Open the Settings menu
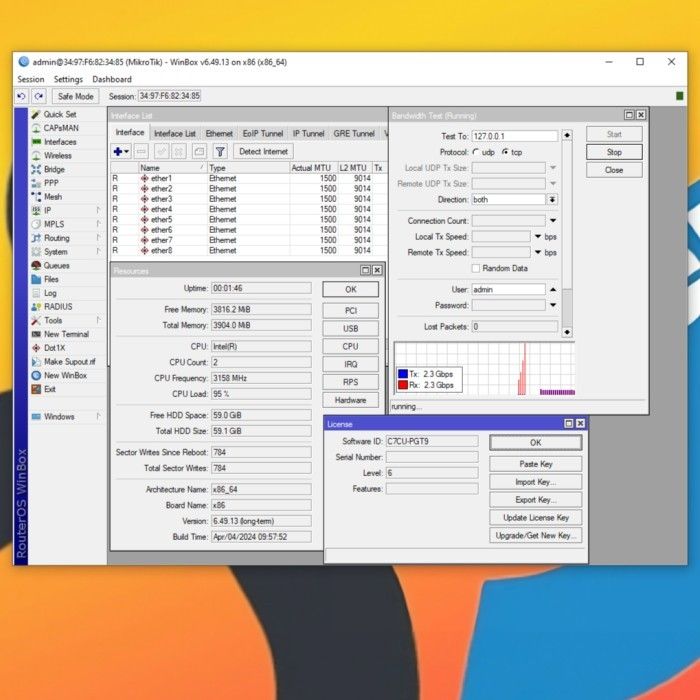The image size is (700, 700). pos(68,80)
